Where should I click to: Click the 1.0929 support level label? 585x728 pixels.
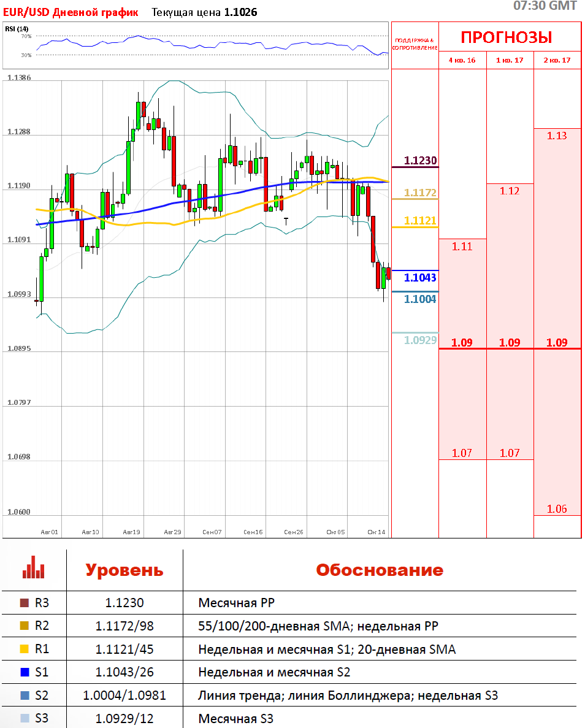(x=420, y=340)
